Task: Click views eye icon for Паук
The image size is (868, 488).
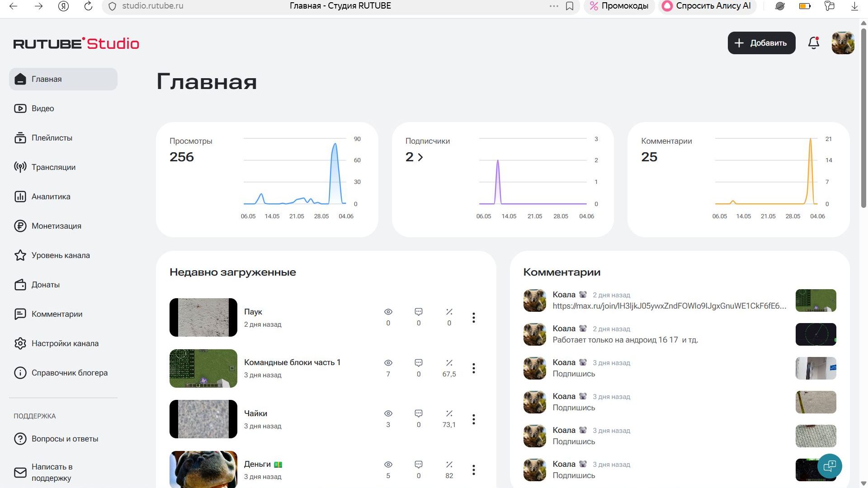Action: coord(388,312)
